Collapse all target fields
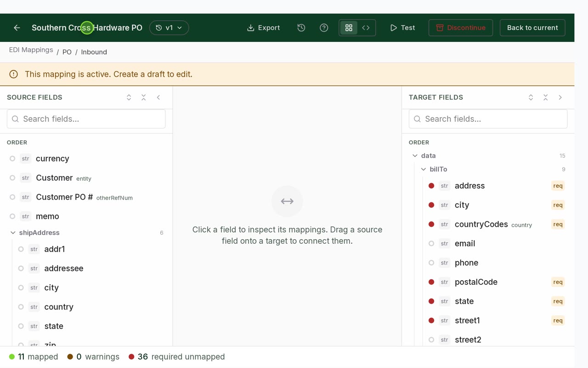 pyautogui.click(x=546, y=98)
